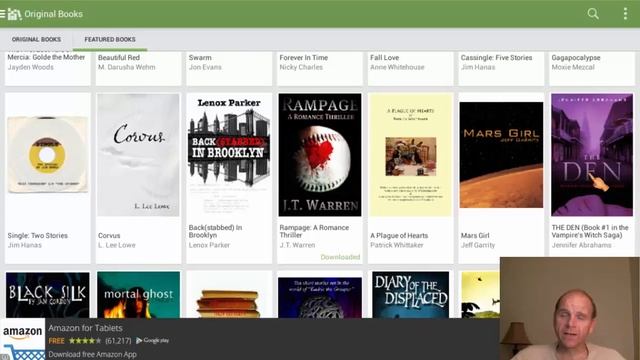This screenshot has width=640, height=360.
Task: Click author name Lenox Parker
Action: click(x=209, y=245)
